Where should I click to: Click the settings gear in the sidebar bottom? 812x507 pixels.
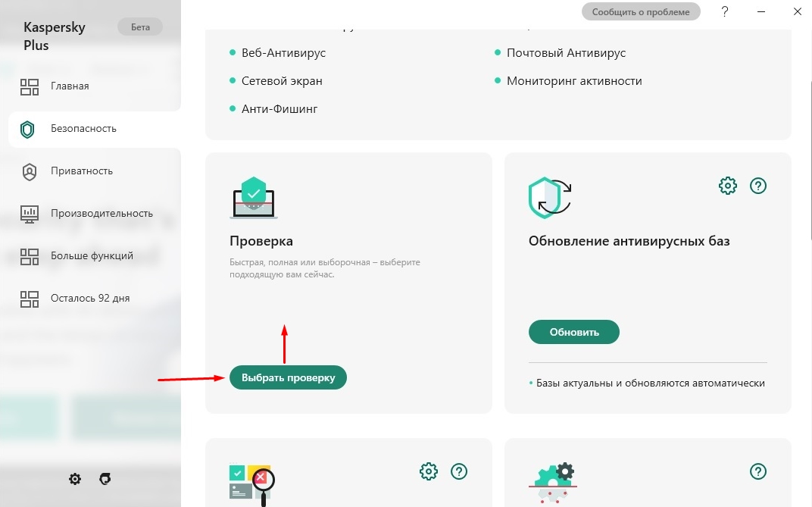point(75,479)
